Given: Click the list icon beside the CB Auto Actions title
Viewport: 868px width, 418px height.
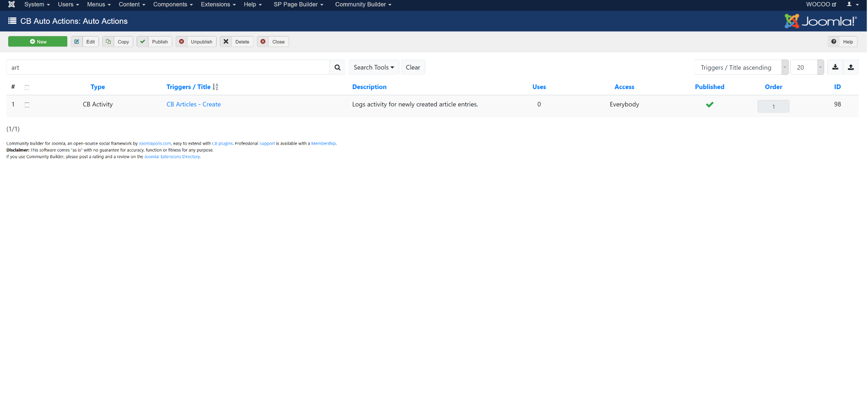Looking at the screenshot, I should (12, 21).
